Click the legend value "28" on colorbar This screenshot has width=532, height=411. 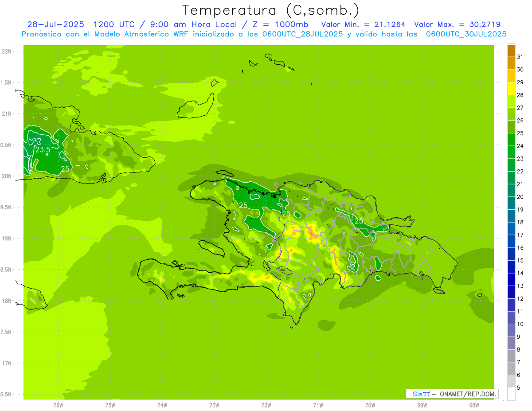pos(520,95)
